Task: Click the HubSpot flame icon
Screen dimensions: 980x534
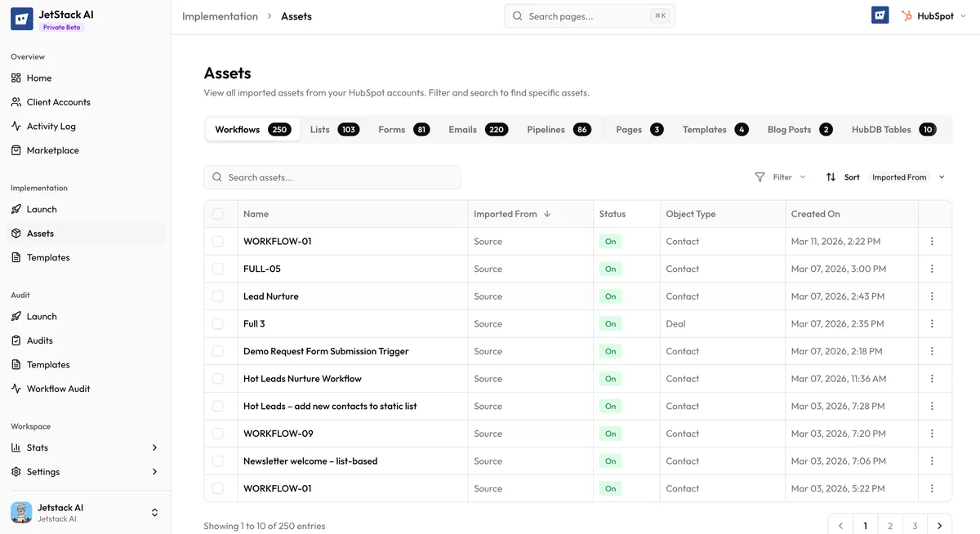Action: tap(906, 15)
